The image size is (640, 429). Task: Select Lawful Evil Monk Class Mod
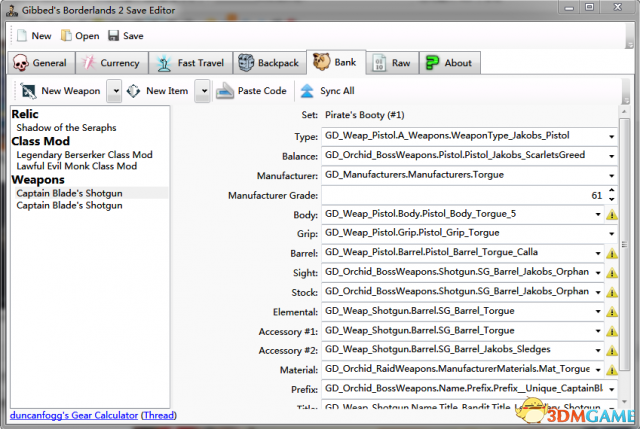pos(76,166)
